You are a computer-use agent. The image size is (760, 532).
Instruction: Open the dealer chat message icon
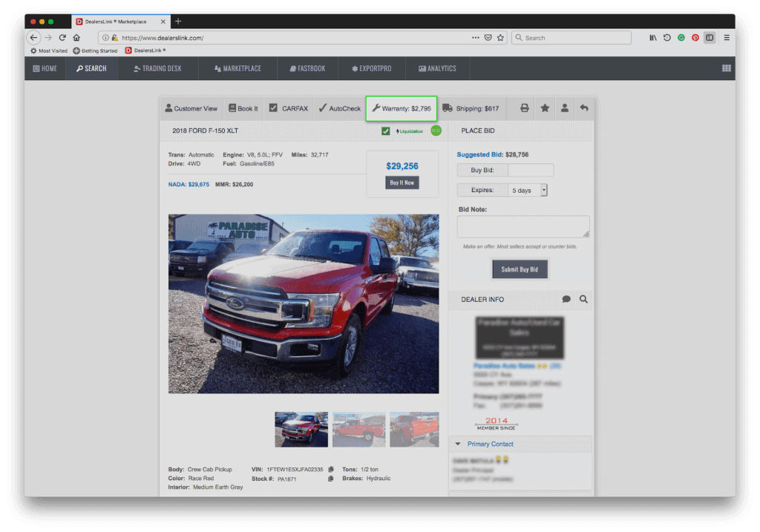coord(566,299)
